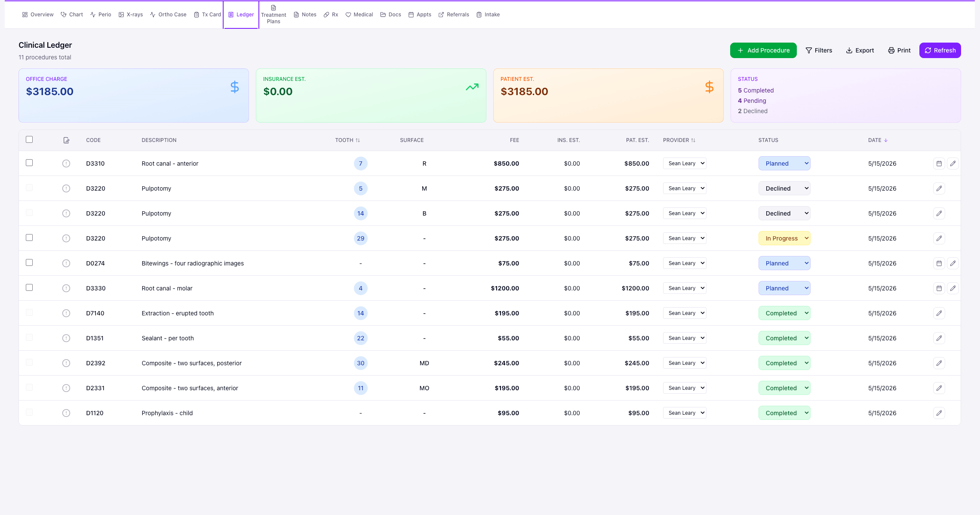This screenshot has height=515, width=980.
Task: Click the edit pencil on the Prophylaxis - child row
Action: tap(939, 413)
